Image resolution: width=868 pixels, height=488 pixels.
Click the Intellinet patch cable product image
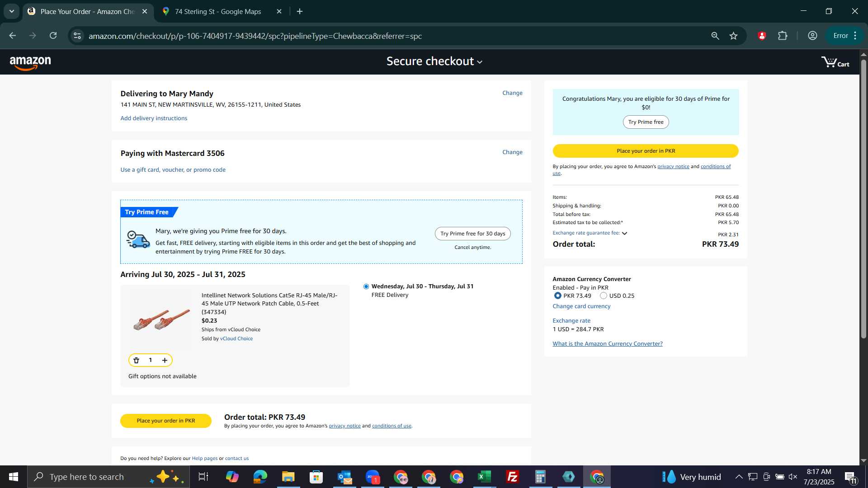click(161, 319)
